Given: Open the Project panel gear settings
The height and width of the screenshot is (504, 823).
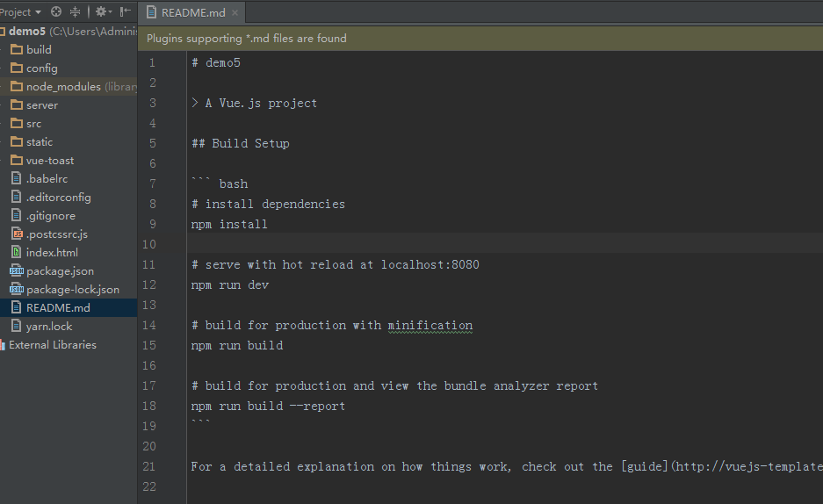Looking at the screenshot, I should 104,11.
